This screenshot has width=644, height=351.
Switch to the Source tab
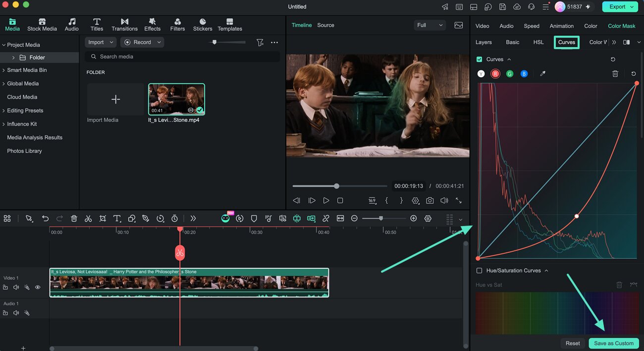tap(325, 25)
